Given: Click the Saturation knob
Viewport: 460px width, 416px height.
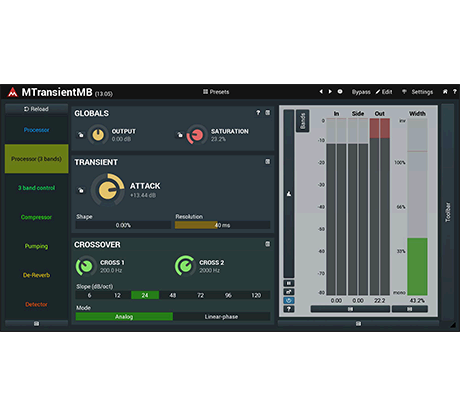Looking at the screenshot, I should click(x=197, y=135).
